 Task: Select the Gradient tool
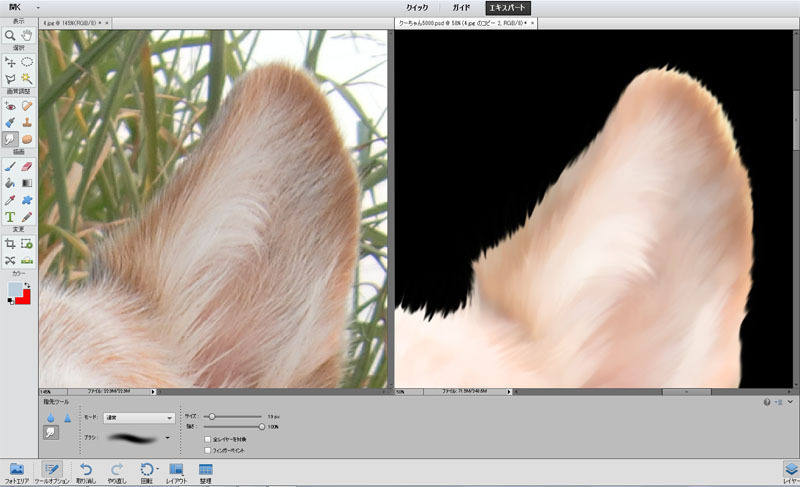[x=27, y=183]
